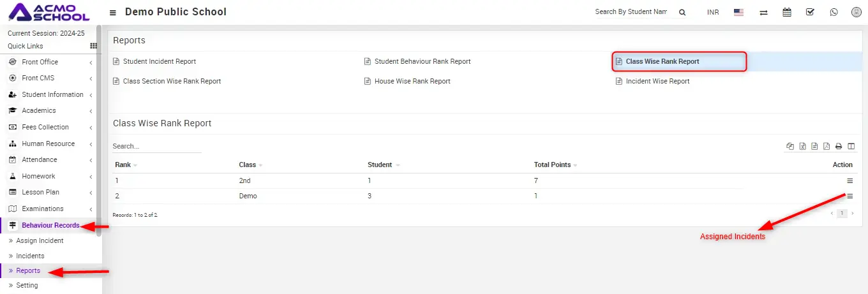Open Assign Incident in the sidebar

point(40,241)
